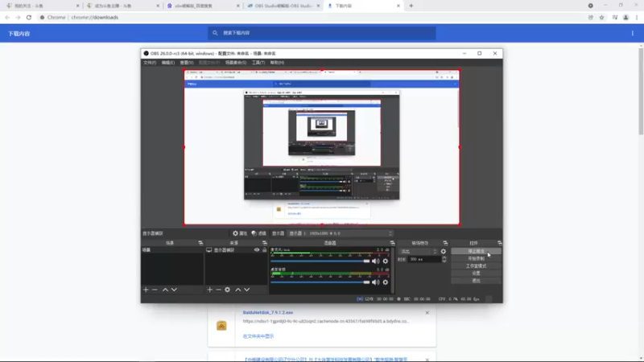Open source properties gear under sources list
Screen dimensions: 644x362
point(228,290)
